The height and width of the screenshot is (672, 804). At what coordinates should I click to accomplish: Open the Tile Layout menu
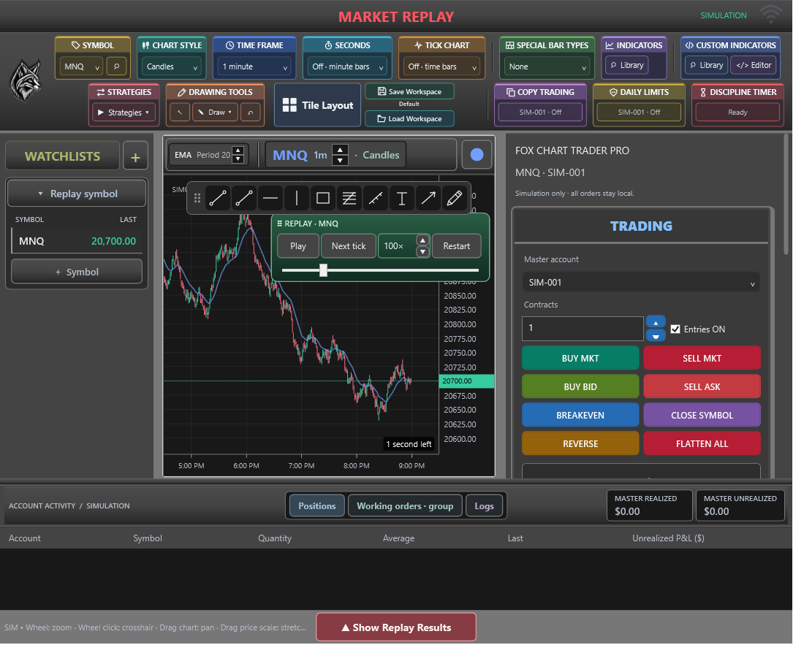(318, 105)
